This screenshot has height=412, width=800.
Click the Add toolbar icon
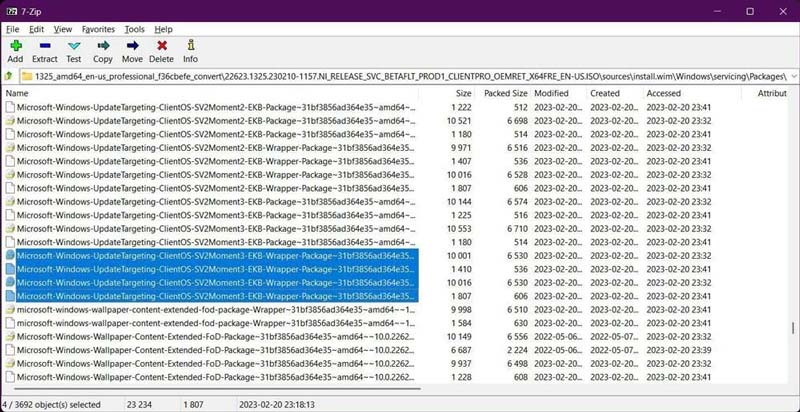tap(15, 51)
